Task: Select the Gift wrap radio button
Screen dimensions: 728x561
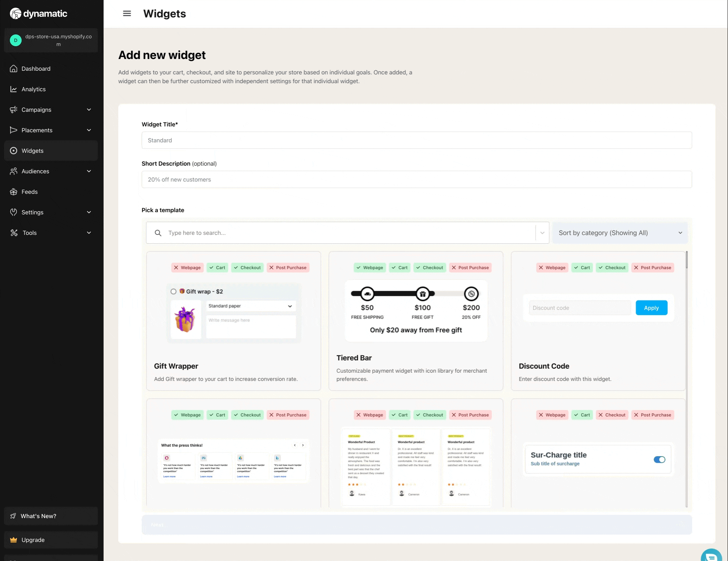Action: (174, 292)
